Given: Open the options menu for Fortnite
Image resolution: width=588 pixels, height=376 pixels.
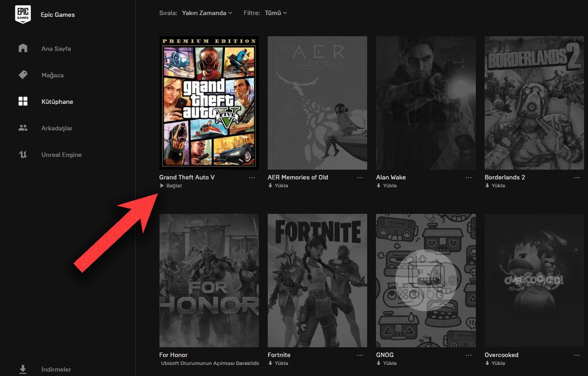Looking at the screenshot, I should click(x=360, y=355).
